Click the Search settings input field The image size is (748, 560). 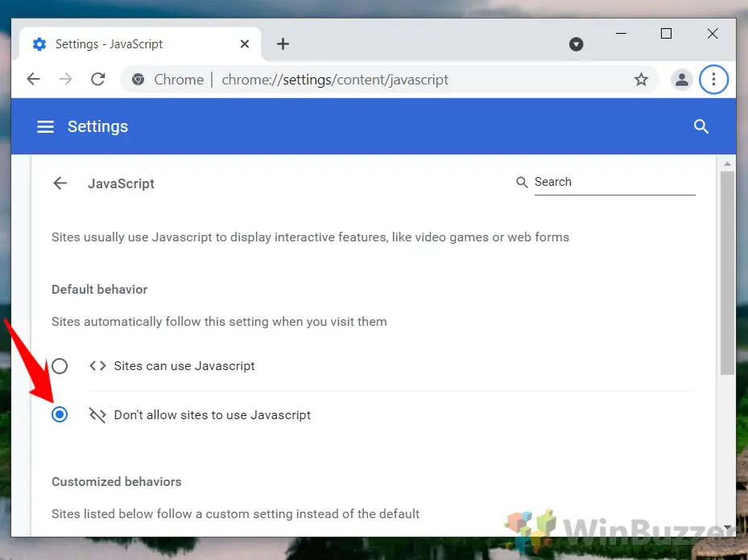click(x=614, y=183)
